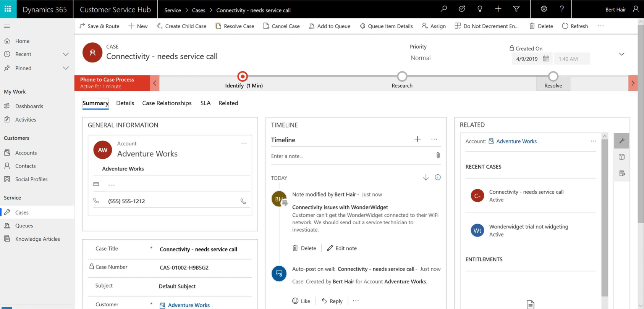This screenshot has width=644, height=309.
Task: Add a timeline record with plus icon
Action: coord(417,139)
